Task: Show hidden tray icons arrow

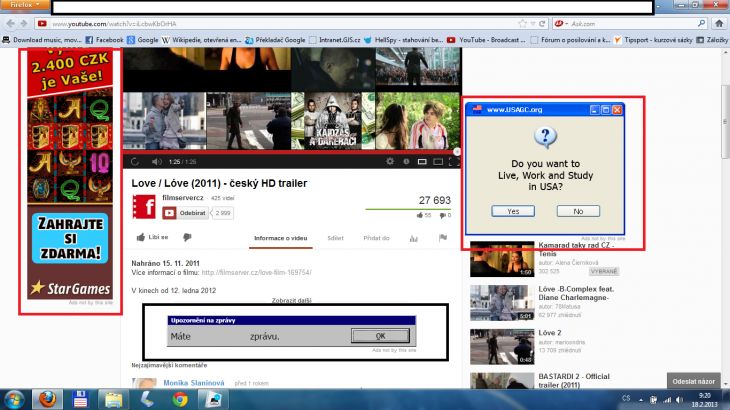Action: [x=641, y=400]
